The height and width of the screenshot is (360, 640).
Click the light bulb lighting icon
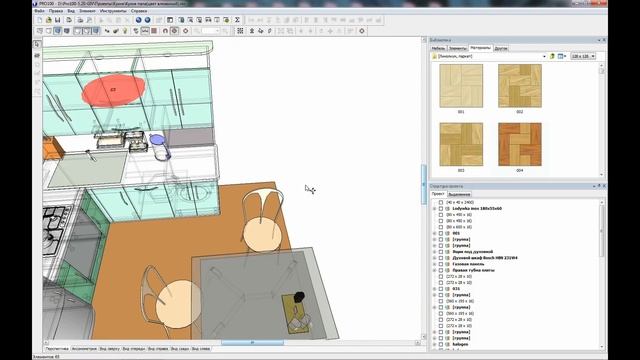point(125,31)
